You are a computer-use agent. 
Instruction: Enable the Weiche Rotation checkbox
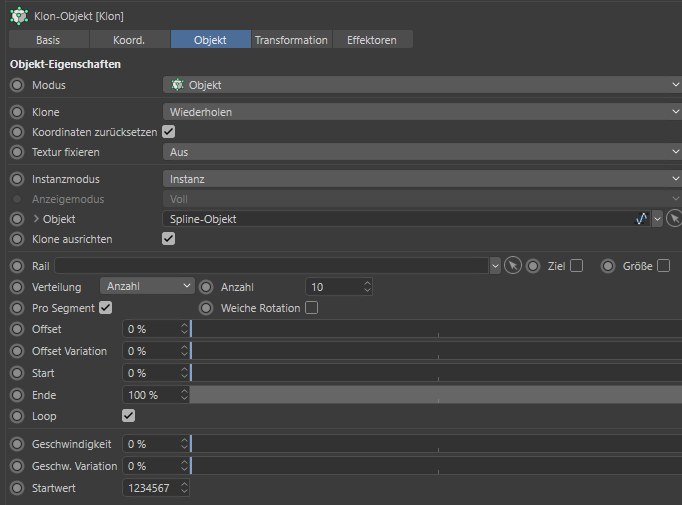pos(311,308)
